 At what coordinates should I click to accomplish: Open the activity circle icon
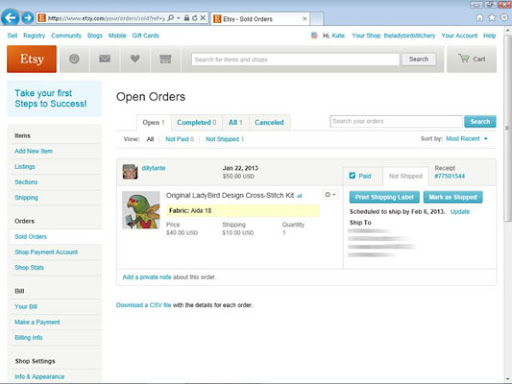tap(74, 59)
